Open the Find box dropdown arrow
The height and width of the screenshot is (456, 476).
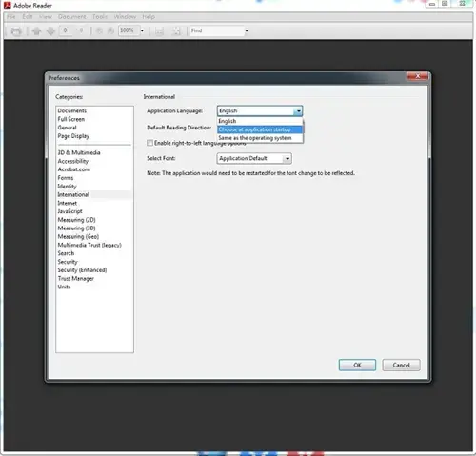coord(247,30)
